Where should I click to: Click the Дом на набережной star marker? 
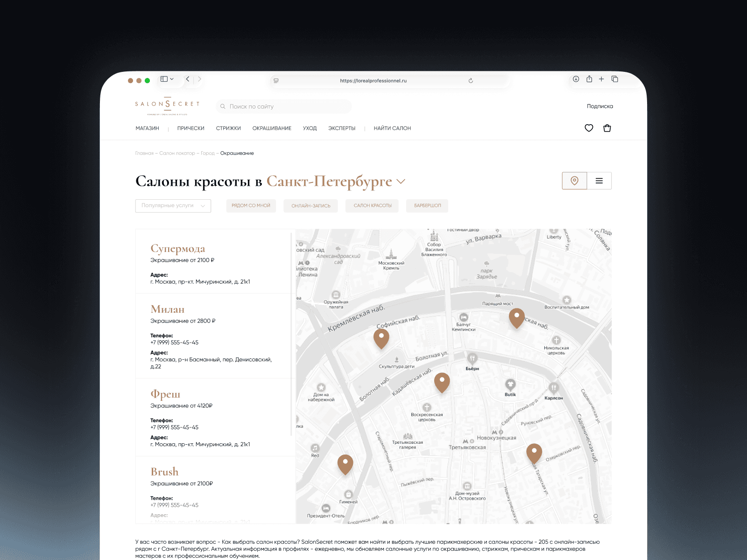[x=321, y=387]
